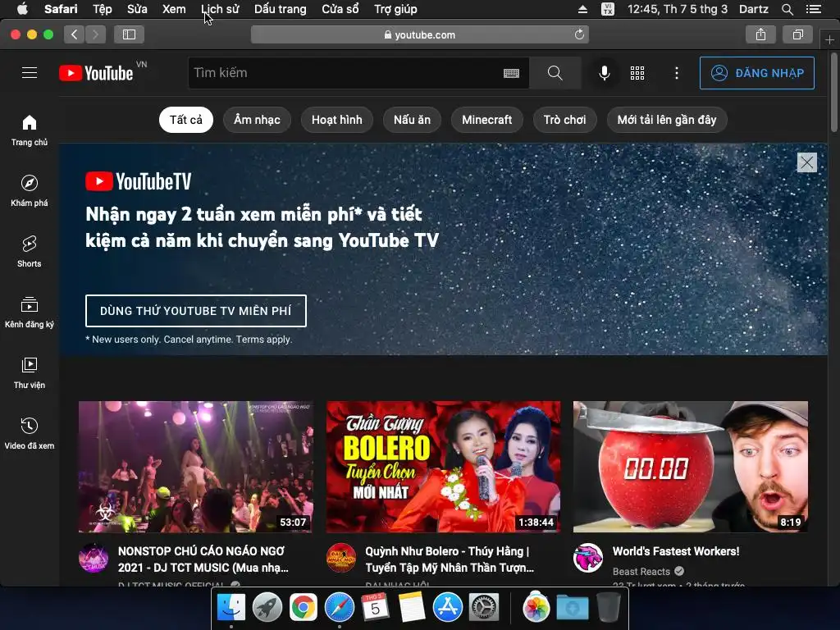840x630 pixels.
Task: Show all Safari tabs overview
Action: click(797, 34)
